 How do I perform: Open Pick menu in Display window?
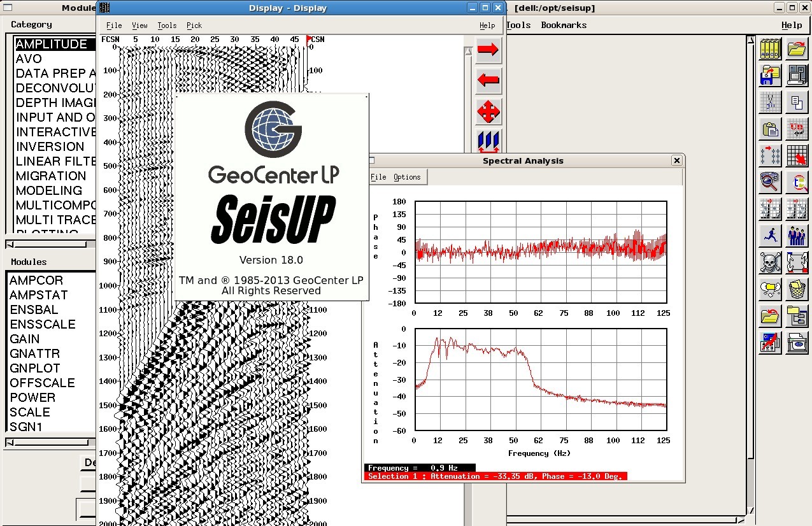[194, 25]
